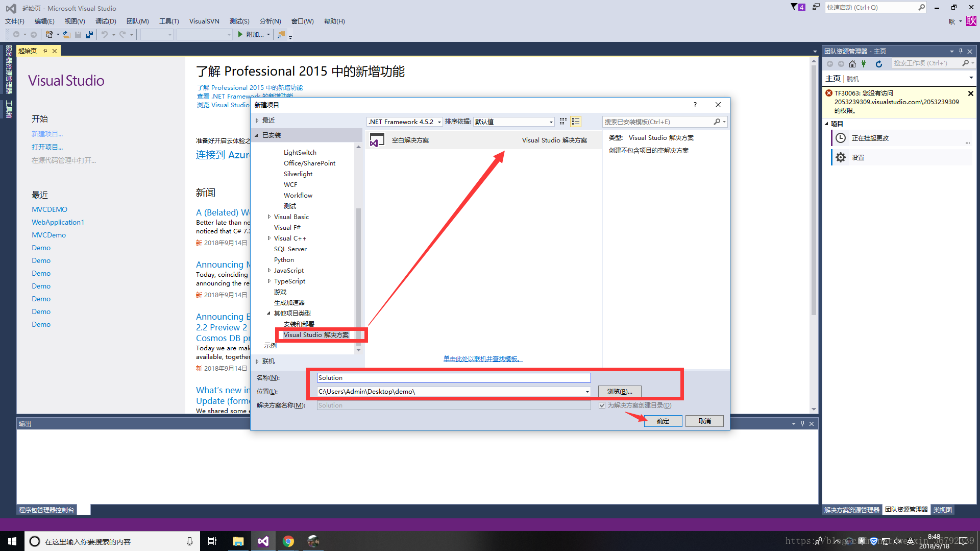980x551 pixels.
Task: Click the New Project toolbar icon
Action: [x=49, y=34]
